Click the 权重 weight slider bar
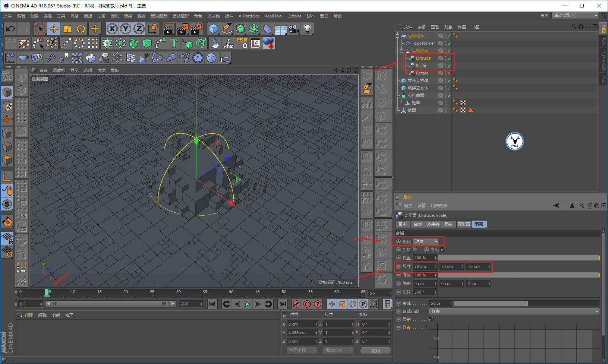This screenshot has height=364, width=608. point(519,258)
